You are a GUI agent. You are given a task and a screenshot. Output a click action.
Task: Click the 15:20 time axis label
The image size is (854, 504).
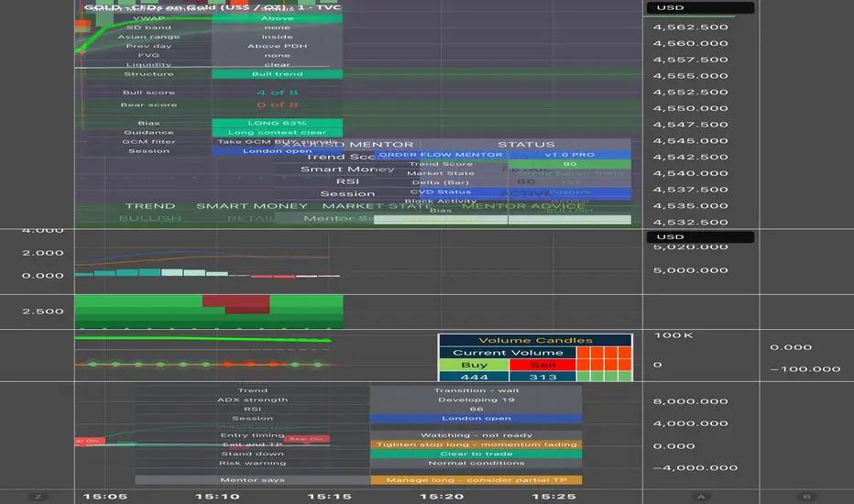pyautogui.click(x=441, y=497)
